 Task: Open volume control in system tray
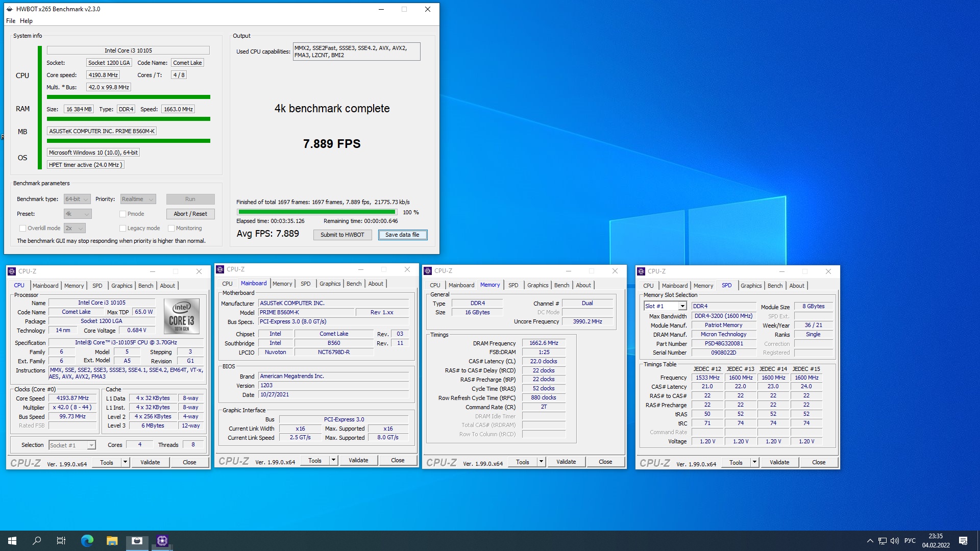(x=894, y=541)
